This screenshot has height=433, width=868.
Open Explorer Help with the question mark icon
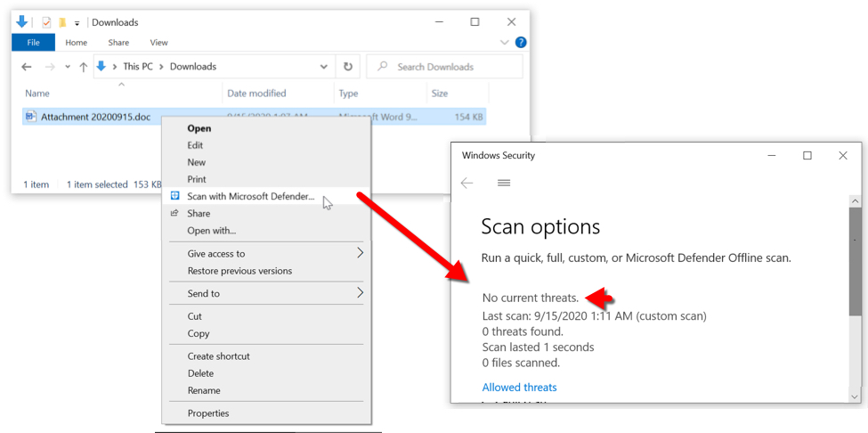tap(521, 42)
